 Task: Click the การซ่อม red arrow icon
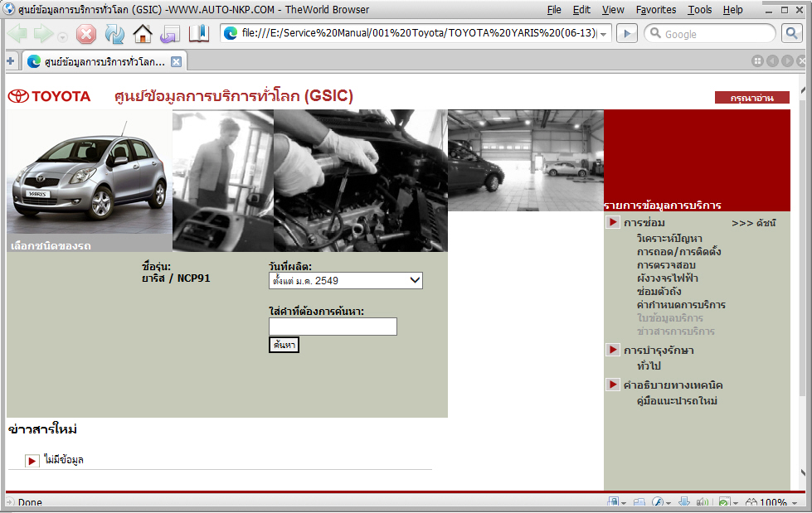click(613, 222)
